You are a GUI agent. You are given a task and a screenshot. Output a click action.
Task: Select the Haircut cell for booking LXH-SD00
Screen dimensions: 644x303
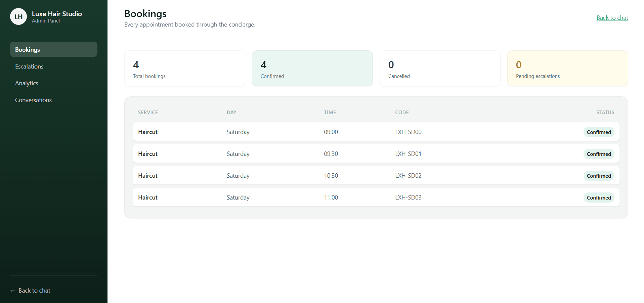(x=148, y=132)
